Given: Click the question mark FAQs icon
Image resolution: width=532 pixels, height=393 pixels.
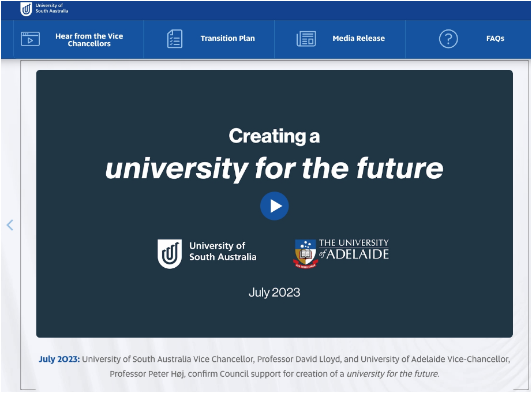Looking at the screenshot, I should click(448, 39).
